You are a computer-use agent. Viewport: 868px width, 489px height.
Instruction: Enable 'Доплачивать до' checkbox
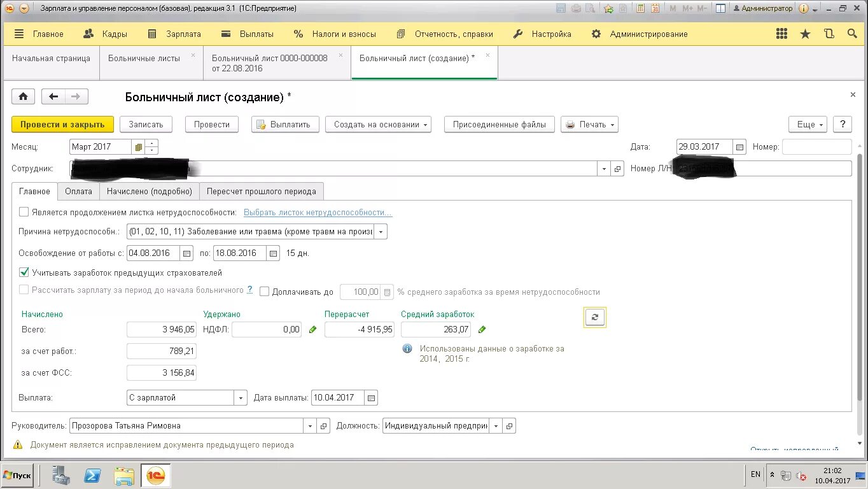pyautogui.click(x=265, y=292)
